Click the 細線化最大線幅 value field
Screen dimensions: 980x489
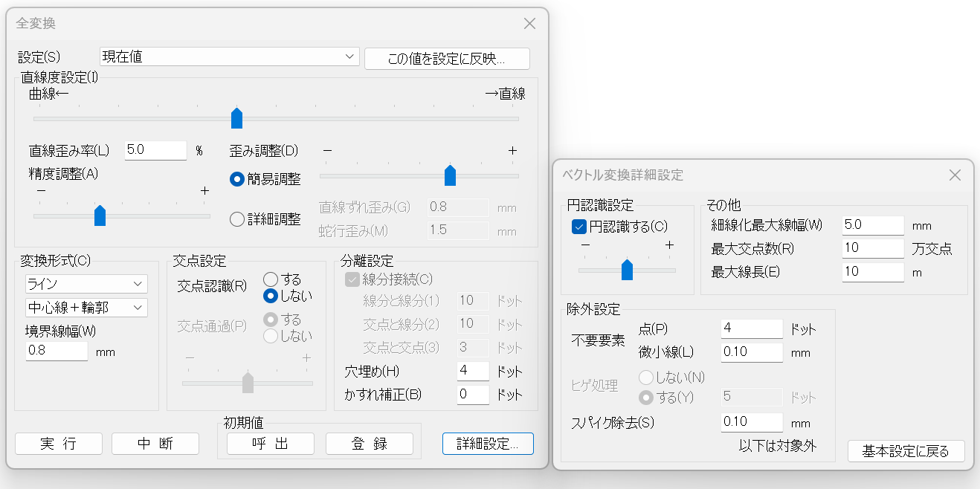[x=873, y=225]
